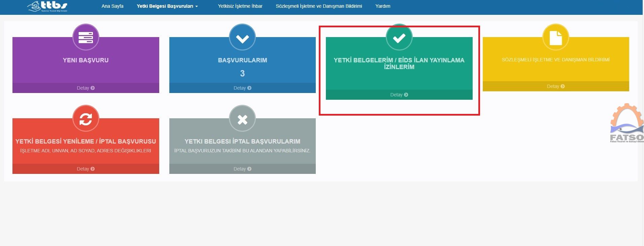Click blue chevron icon above Başvurularım
Screen dimensions: 644x246
click(242, 38)
